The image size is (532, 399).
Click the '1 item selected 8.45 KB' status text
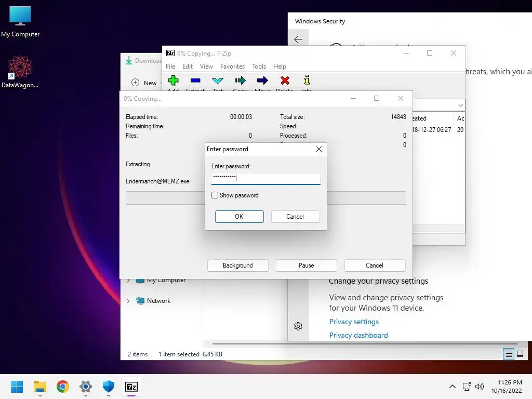(x=190, y=354)
